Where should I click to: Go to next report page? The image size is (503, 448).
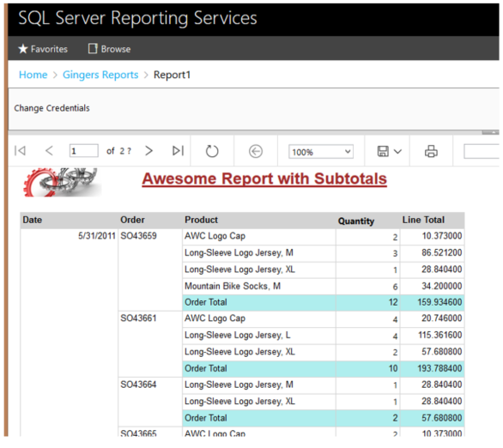click(148, 150)
